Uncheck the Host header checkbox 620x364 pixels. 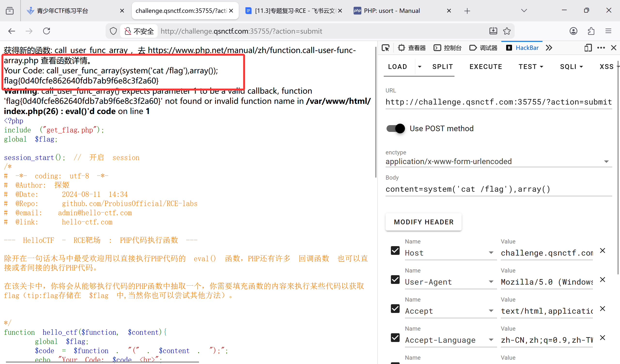(x=395, y=251)
